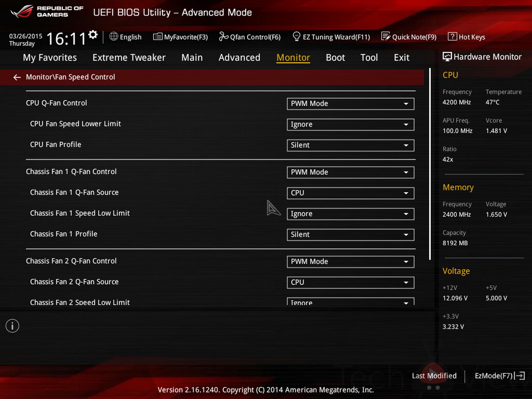Open Qfan Control(F6) fan icon

[x=224, y=36]
